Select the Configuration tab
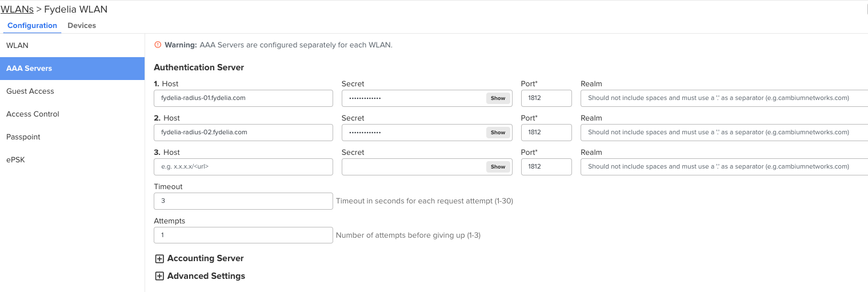This screenshot has width=868, height=292. (32, 26)
